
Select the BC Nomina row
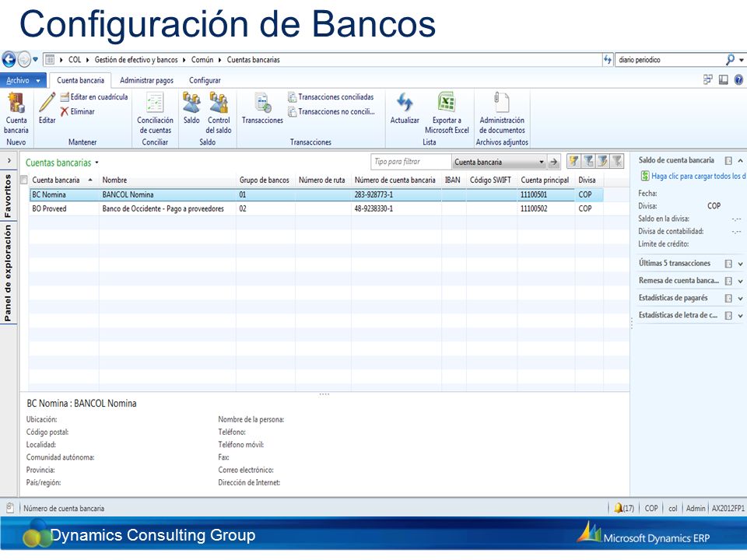pyautogui.click(x=317, y=194)
